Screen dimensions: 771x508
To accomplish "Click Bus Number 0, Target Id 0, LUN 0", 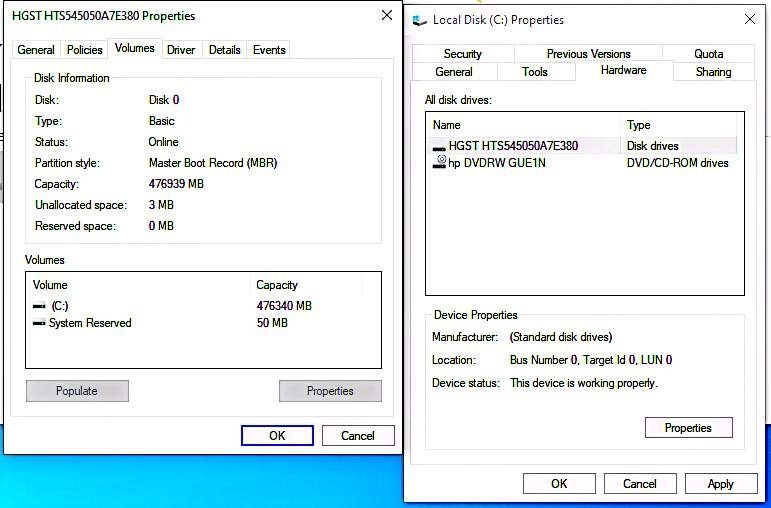I will (591, 360).
